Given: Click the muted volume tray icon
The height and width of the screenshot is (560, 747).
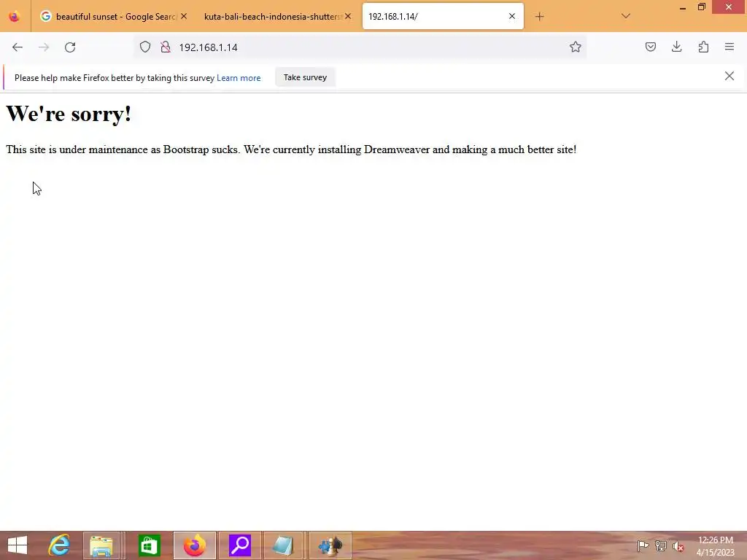Looking at the screenshot, I should click(x=678, y=546).
